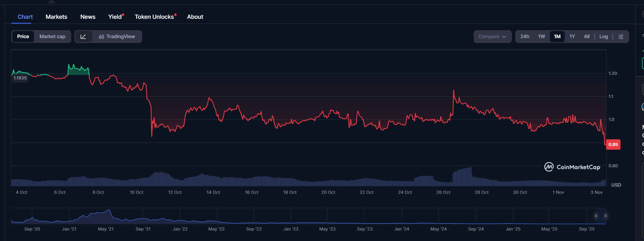The width and height of the screenshot is (644, 241).
Task: Select the Price chart mode
Action: click(23, 37)
